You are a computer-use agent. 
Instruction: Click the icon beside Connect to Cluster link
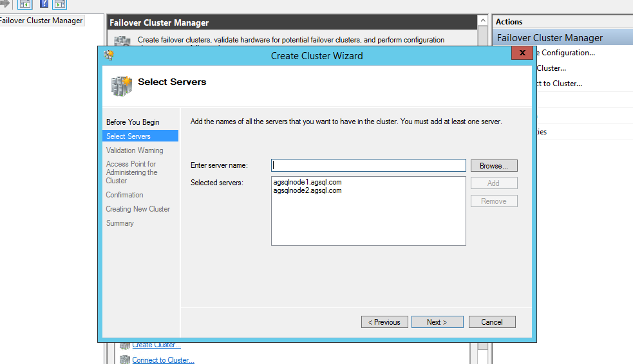[125, 359]
